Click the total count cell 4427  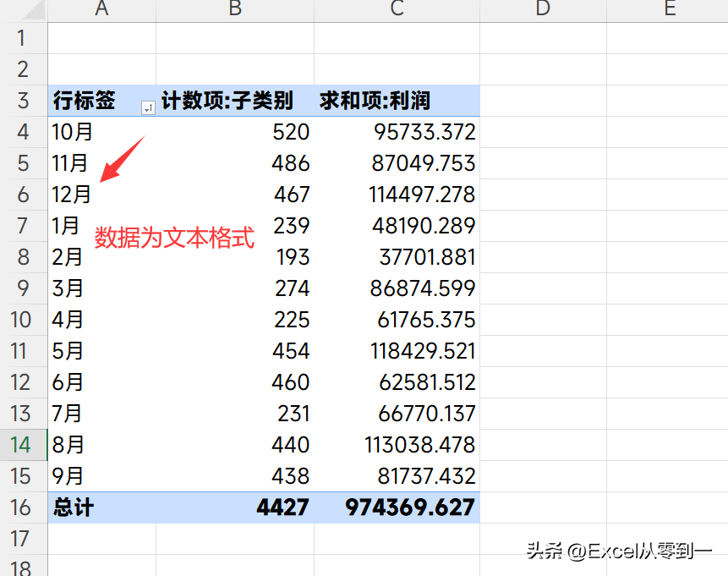235,507
